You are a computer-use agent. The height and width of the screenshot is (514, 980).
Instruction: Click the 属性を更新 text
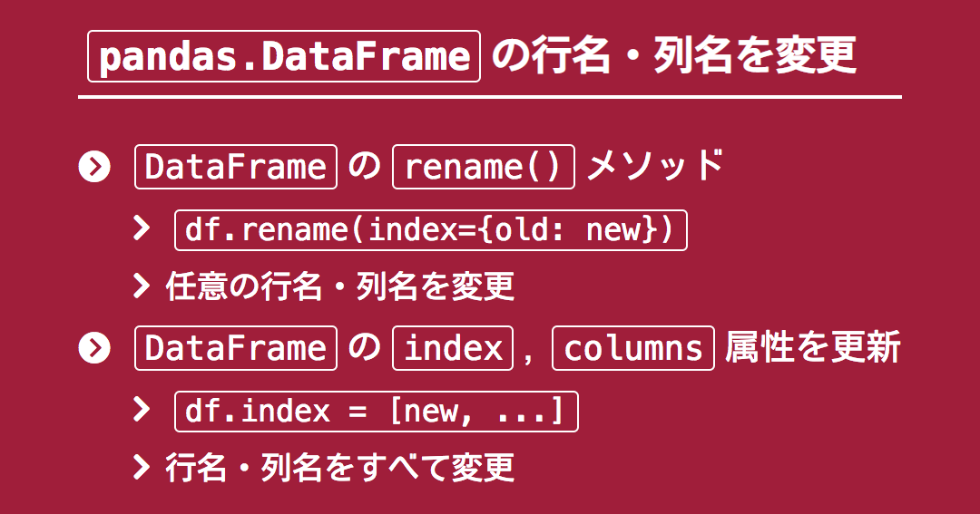[x=813, y=347]
